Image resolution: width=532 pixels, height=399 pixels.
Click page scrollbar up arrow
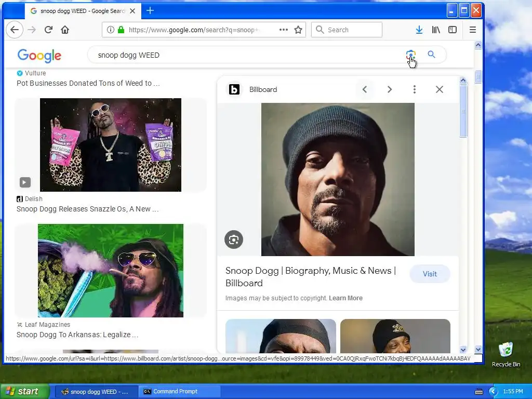tap(478, 45)
